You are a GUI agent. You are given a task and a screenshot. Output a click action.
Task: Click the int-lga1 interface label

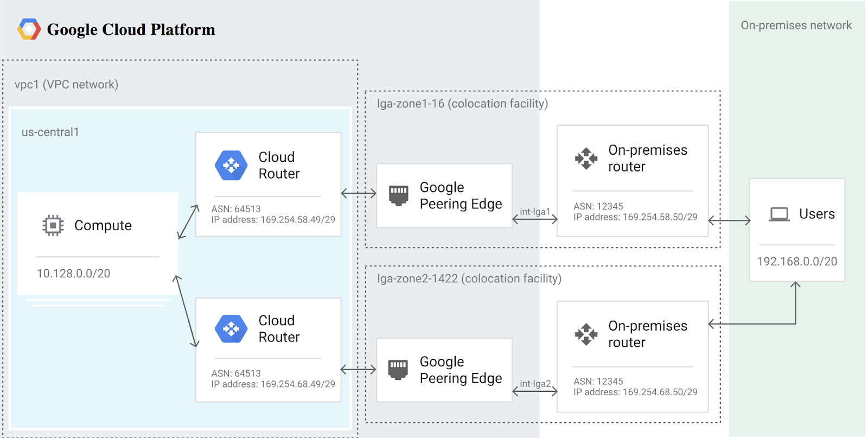(535, 212)
